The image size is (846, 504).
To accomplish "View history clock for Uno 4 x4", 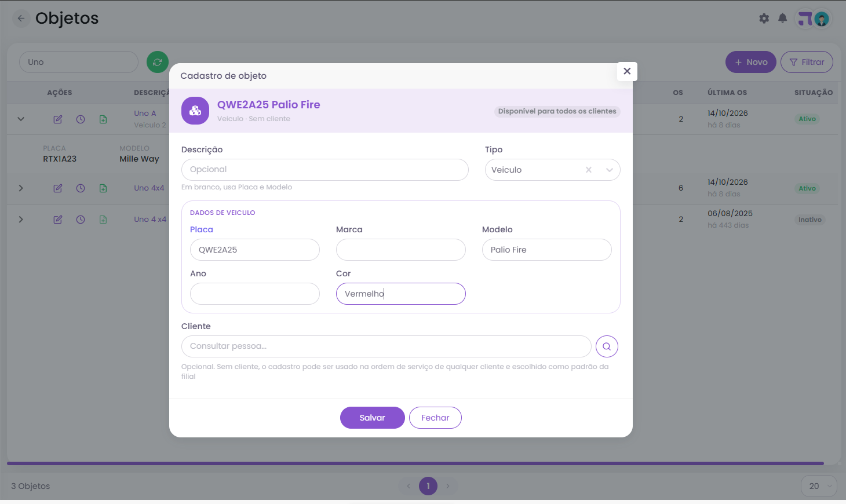I will coord(81,220).
